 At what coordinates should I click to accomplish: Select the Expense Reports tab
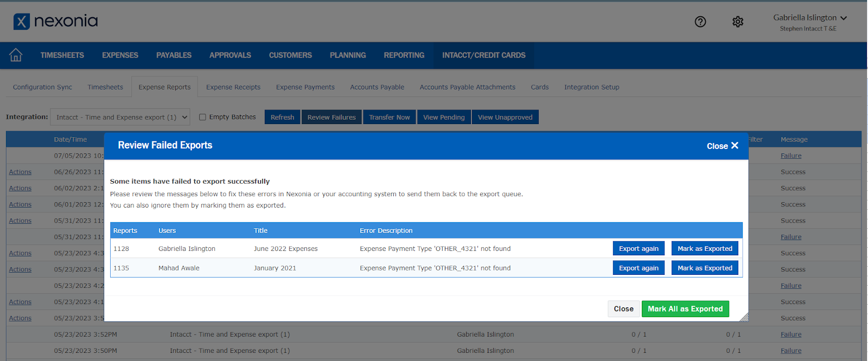click(x=164, y=87)
